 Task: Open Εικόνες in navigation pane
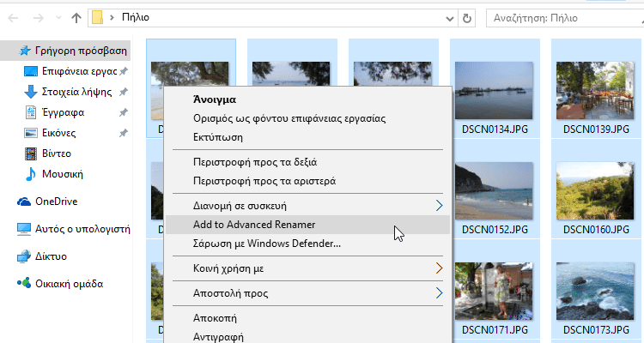tap(59, 133)
